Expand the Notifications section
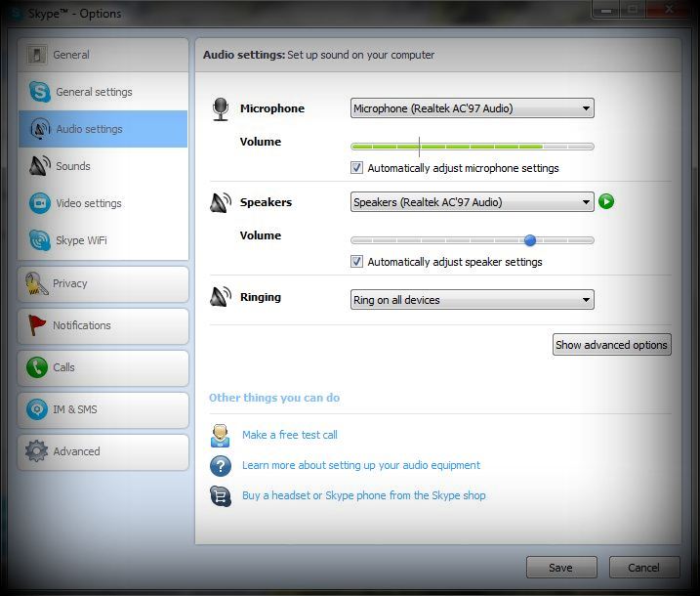The height and width of the screenshot is (596, 700). (103, 325)
